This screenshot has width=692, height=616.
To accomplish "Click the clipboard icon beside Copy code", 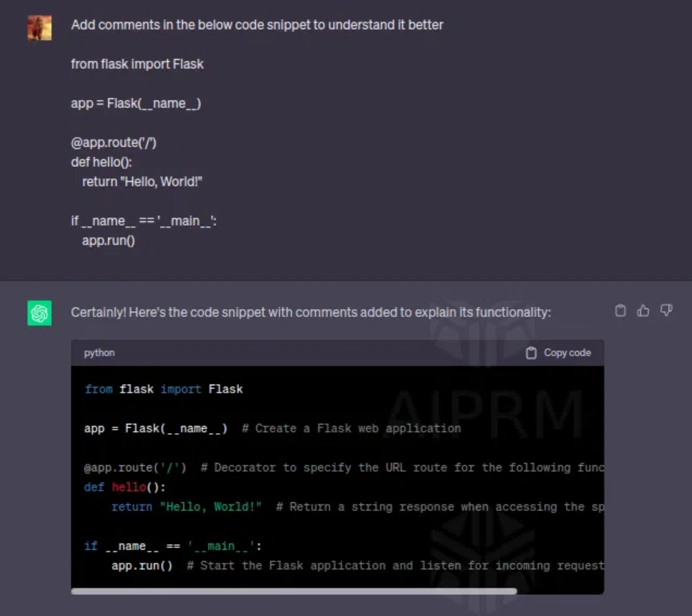I will (x=531, y=353).
